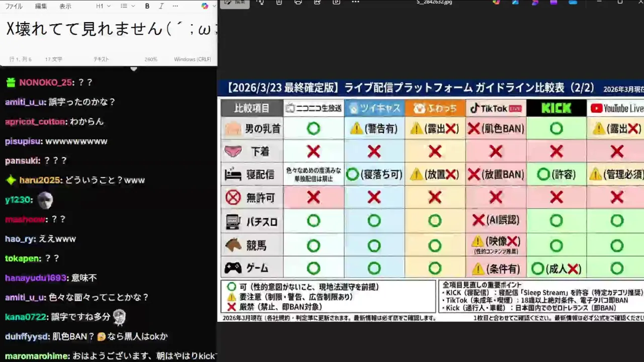Click the ツイキャス column header
Viewport: 644px width, 362px height.
pyautogui.click(x=375, y=108)
